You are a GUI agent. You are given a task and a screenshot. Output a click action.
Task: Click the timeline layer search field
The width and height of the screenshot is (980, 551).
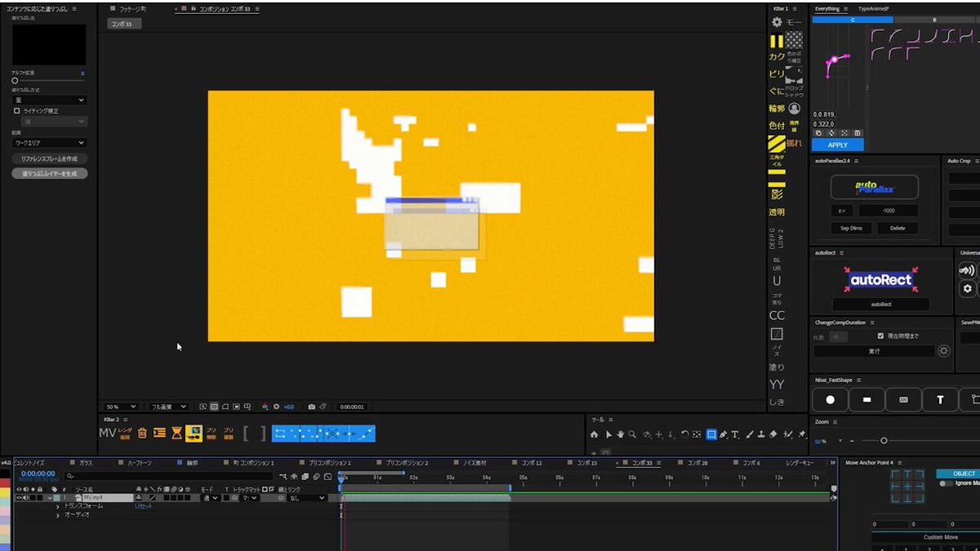coord(170,476)
